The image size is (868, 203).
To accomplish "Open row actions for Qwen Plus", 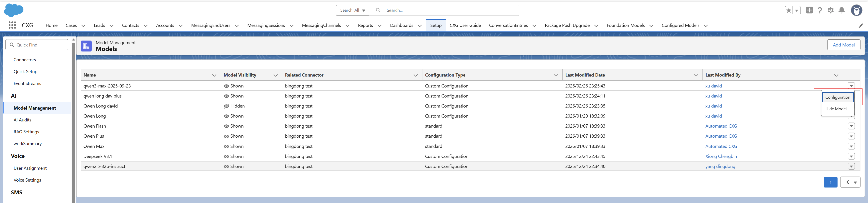I will [851, 136].
